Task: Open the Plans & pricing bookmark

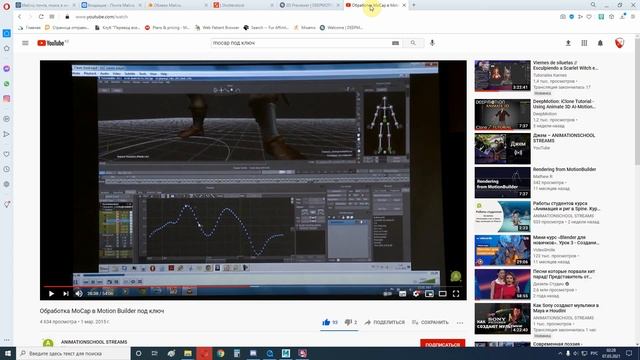Action: (167, 28)
